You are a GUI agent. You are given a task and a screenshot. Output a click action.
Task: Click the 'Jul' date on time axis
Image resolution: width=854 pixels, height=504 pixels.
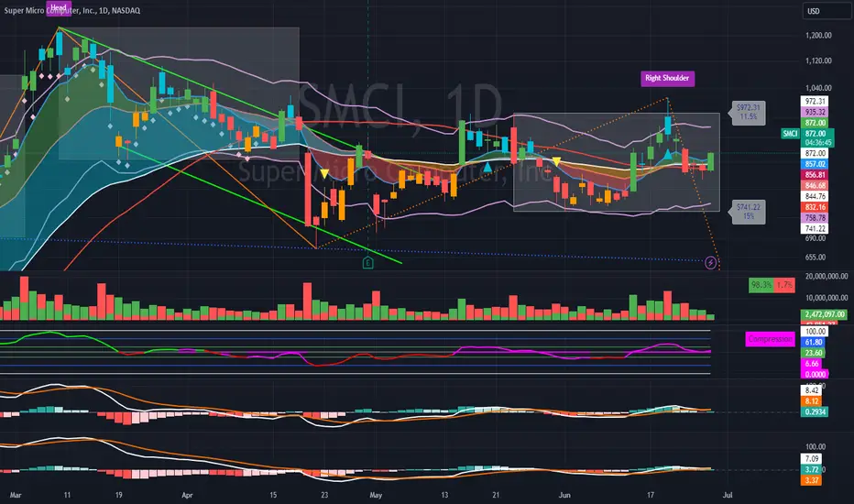[728, 495]
